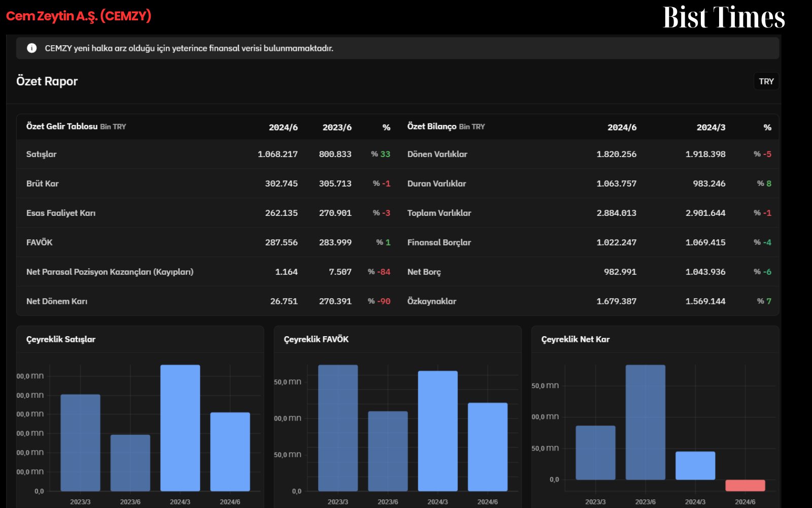Select the Net Borç row label
Image resolution: width=812 pixels, height=508 pixels.
424,272
